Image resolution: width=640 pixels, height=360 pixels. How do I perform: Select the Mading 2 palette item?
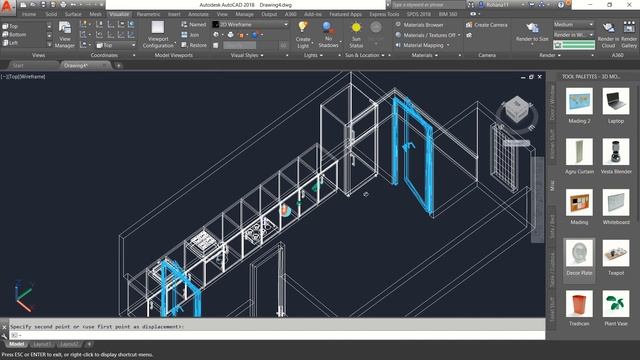pos(579,105)
